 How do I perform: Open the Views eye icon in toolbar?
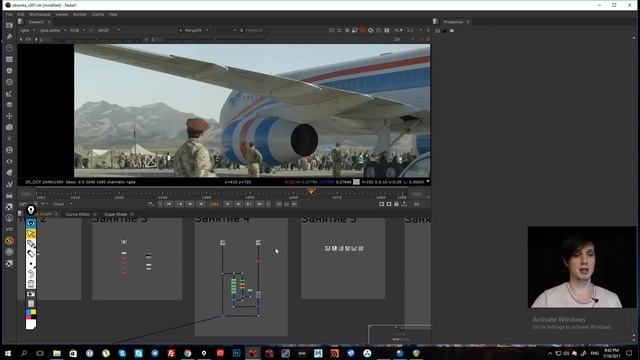[9, 161]
